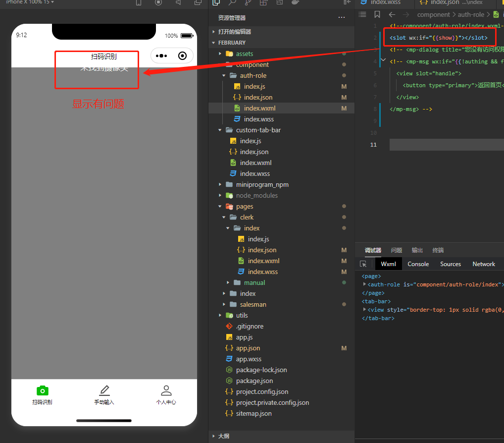Open index.wxml under custom-tab-bar
The width and height of the screenshot is (504, 443).
[x=255, y=163]
